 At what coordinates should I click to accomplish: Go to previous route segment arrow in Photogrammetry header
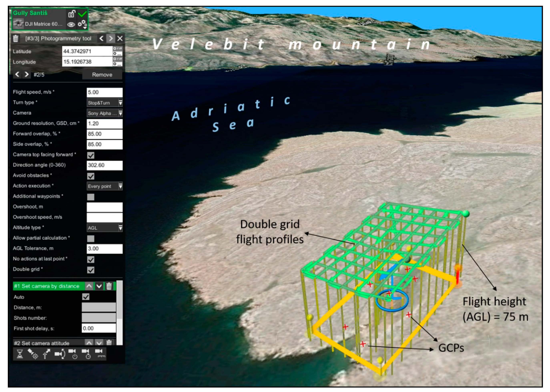point(101,38)
